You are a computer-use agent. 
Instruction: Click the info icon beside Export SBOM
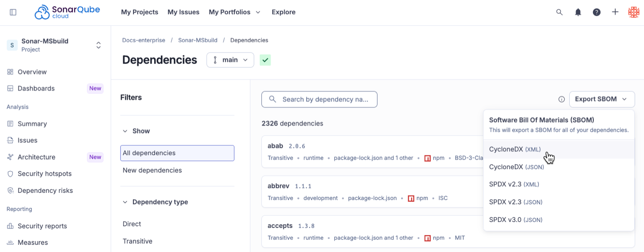point(562,99)
